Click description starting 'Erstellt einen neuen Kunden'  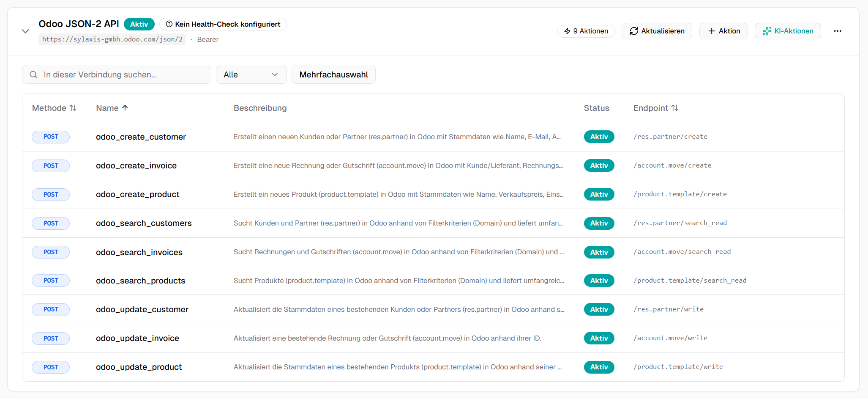coord(397,137)
